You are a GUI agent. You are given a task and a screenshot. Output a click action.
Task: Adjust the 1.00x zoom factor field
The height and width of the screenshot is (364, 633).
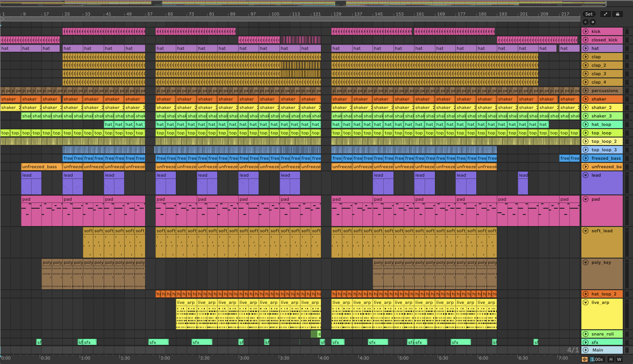(x=597, y=359)
